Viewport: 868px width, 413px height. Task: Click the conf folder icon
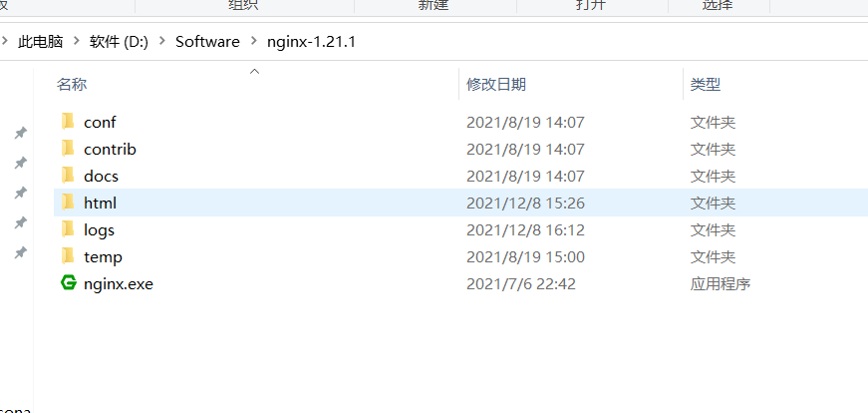tap(68, 122)
